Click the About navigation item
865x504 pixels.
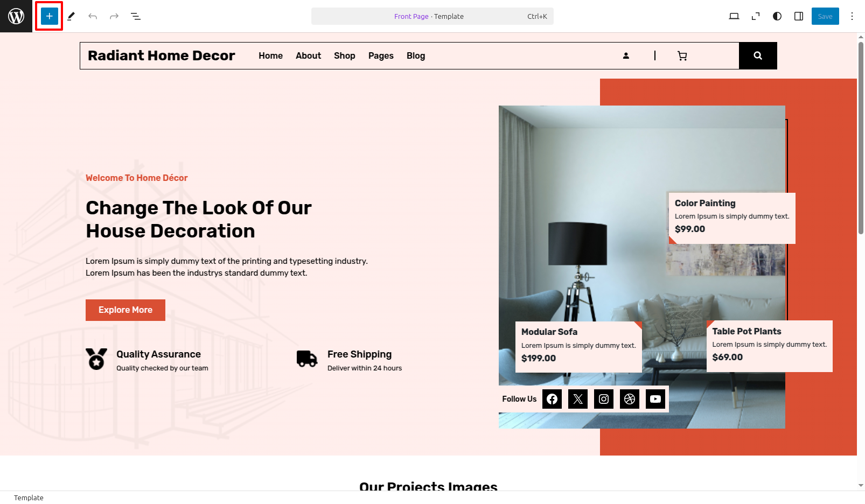(308, 55)
